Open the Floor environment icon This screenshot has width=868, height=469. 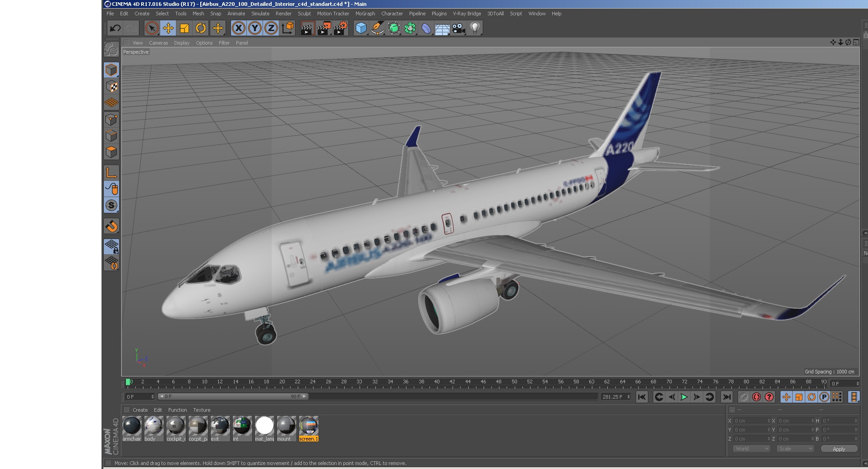coord(442,28)
